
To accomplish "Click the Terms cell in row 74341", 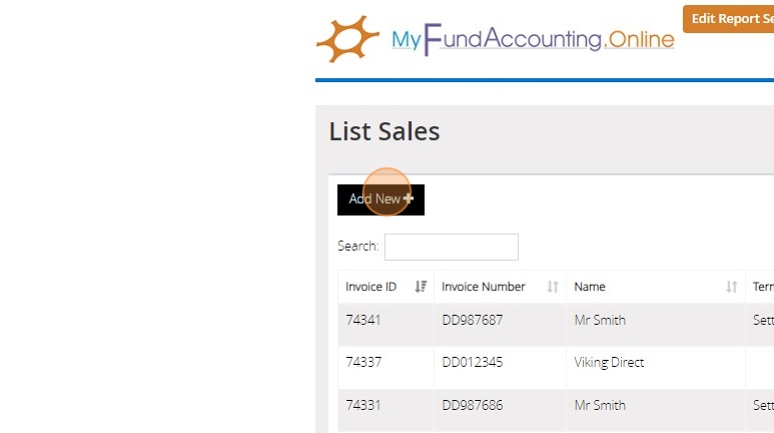I will click(x=762, y=320).
